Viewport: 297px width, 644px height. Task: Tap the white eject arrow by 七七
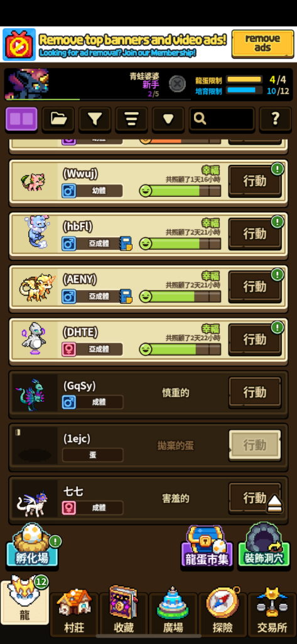click(274, 504)
